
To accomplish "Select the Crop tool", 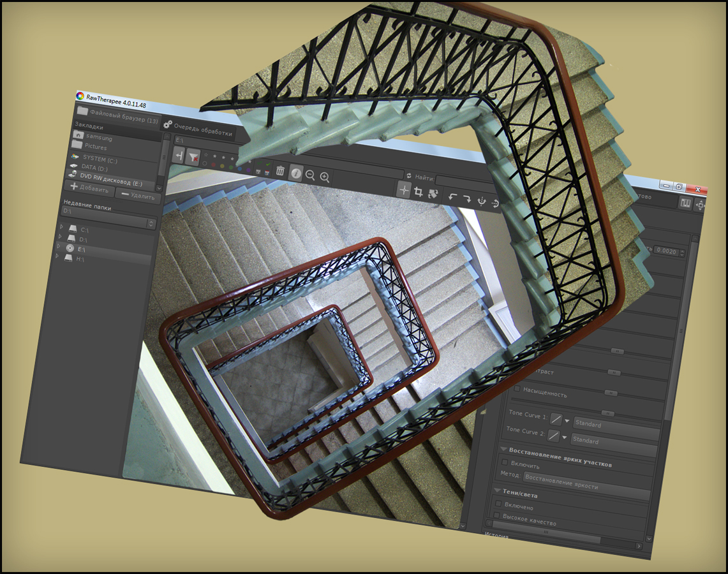I will tap(419, 191).
